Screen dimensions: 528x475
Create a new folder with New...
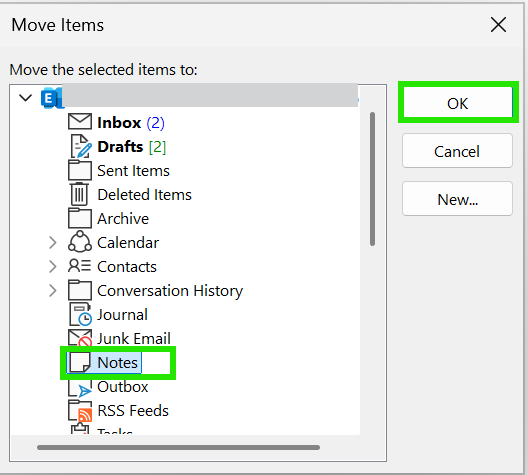coord(457,199)
